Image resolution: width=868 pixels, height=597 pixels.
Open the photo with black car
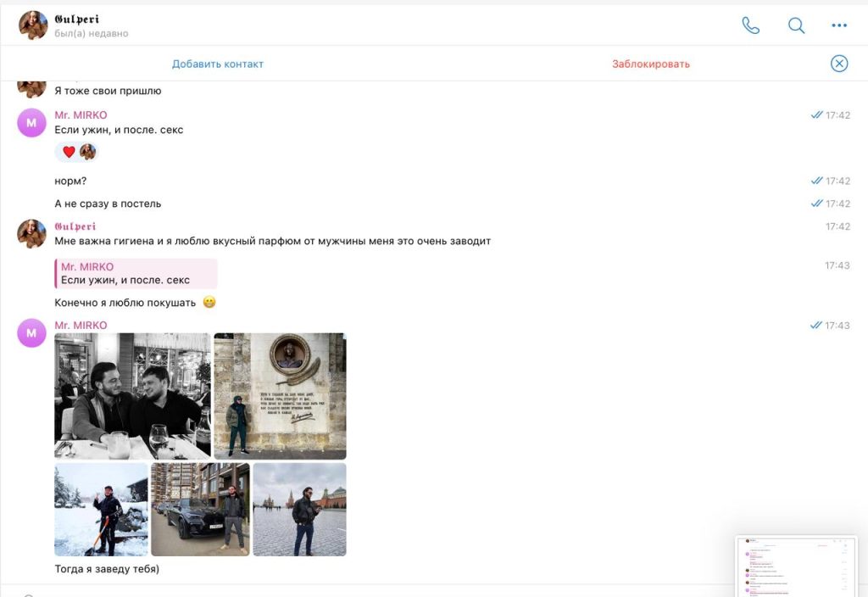[200, 510]
